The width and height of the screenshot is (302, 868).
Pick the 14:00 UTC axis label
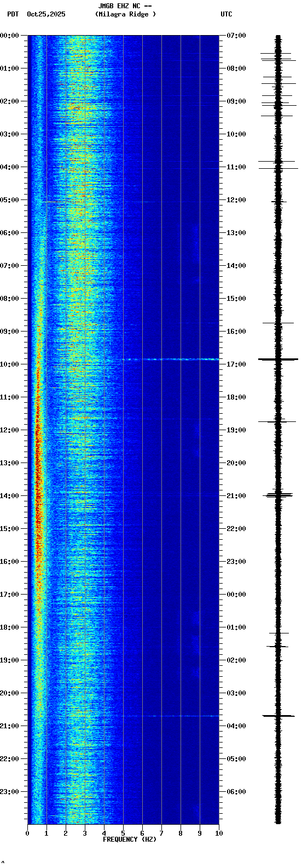click(236, 266)
